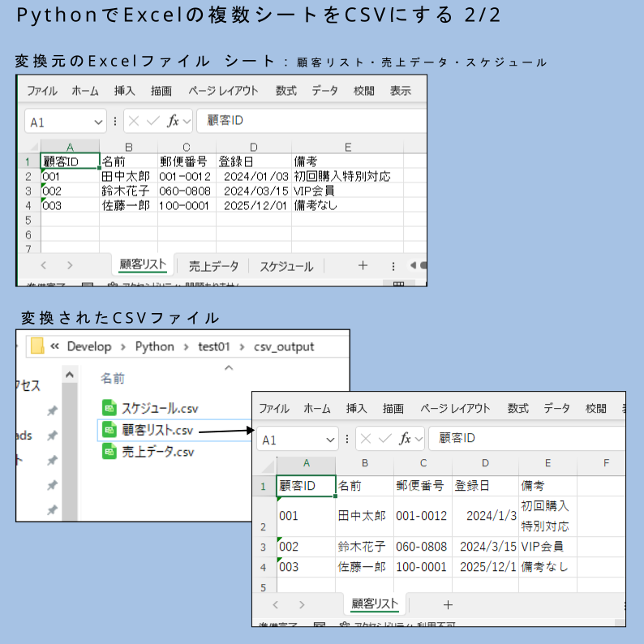Viewport: 644px width, 644px height.
Task: Click sheet options dots in upper Excel
Action: pyautogui.click(x=393, y=267)
